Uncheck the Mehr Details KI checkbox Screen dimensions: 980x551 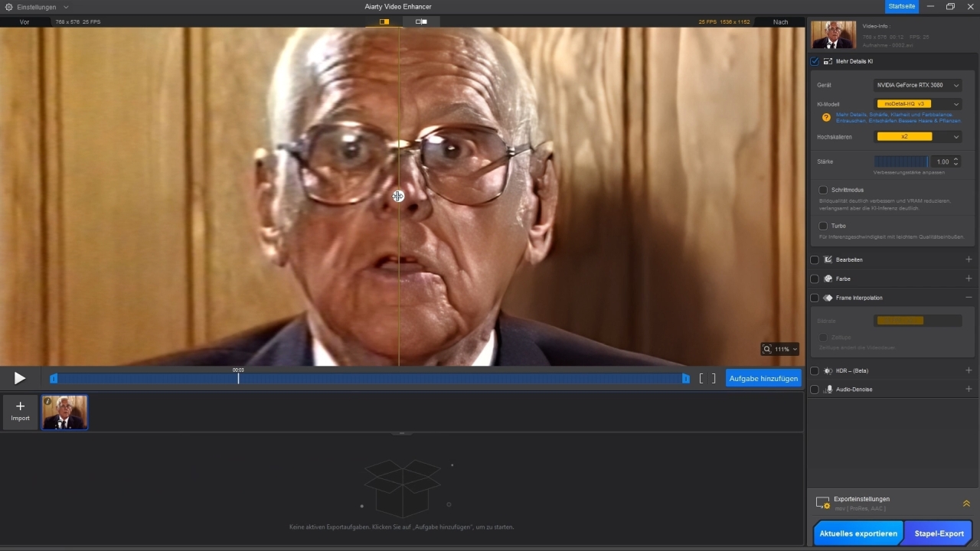point(815,61)
